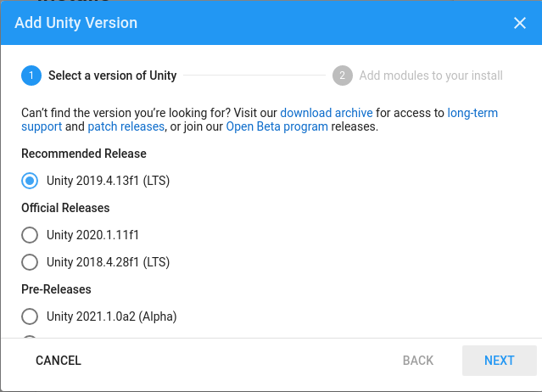Choose Unity 2020.1.11f1 release

tap(30, 235)
